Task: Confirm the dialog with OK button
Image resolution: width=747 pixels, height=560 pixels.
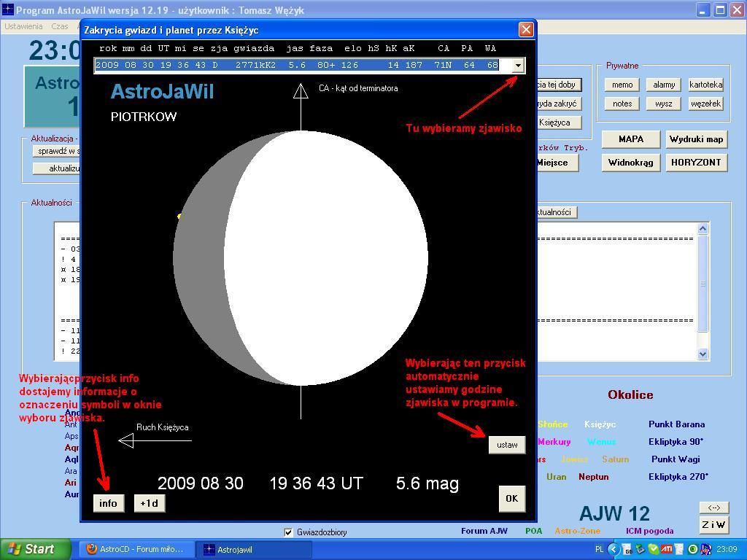Action: [x=511, y=499]
